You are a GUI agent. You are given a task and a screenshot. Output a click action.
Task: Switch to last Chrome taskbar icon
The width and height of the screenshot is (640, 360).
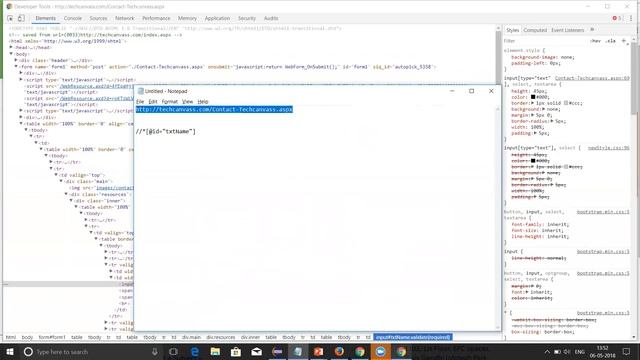[x=401, y=352]
